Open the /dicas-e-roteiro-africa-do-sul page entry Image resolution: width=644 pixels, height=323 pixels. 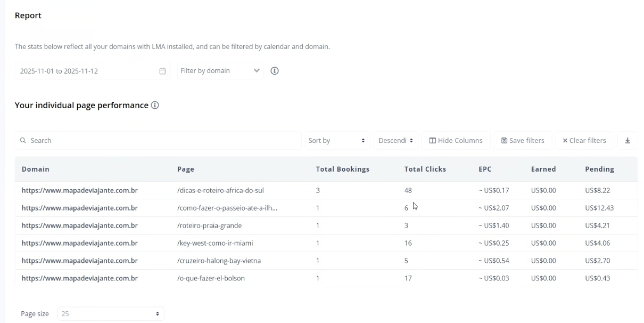[x=220, y=190]
